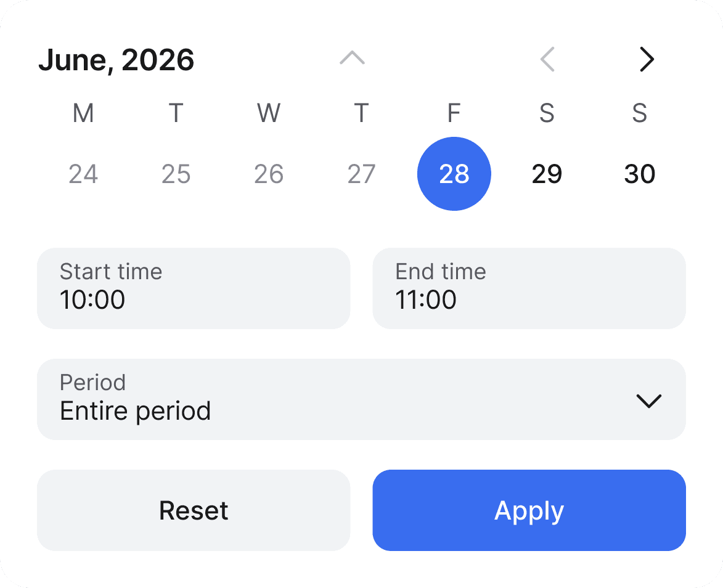
Task: Edit the Start time field
Action: coord(194,288)
